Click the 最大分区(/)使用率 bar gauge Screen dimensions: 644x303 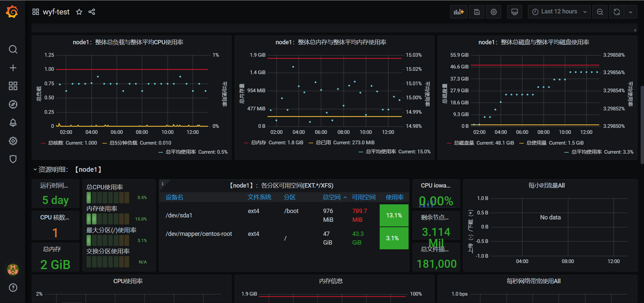[x=108, y=241]
